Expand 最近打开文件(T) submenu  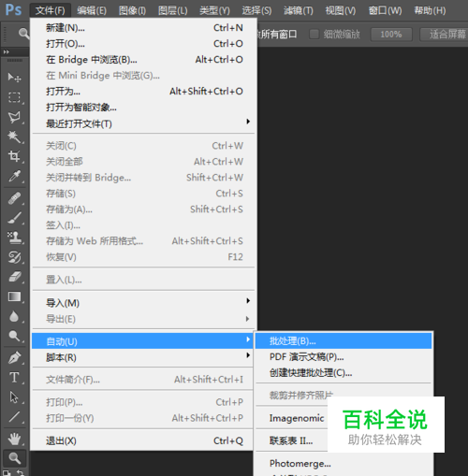pyautogui.click(x=144, y=123)
